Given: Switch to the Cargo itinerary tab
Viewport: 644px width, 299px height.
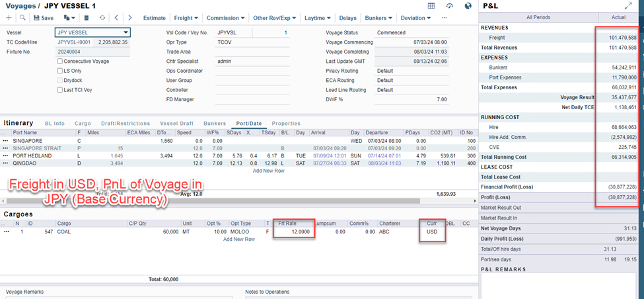Looking at the screenshot, I should [x=83, y=124].
